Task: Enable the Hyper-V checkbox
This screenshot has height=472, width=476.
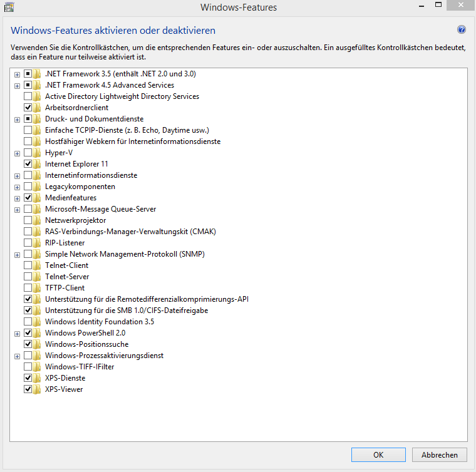Action: (x=28, y=152)
